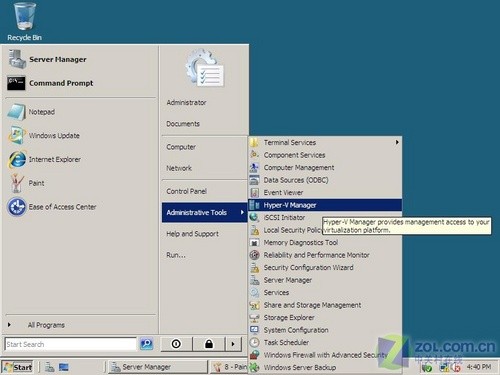Viewport: 500px width, 375px height.
Task: Click the power button in Start menu
Action: click(x=176, y=344)
